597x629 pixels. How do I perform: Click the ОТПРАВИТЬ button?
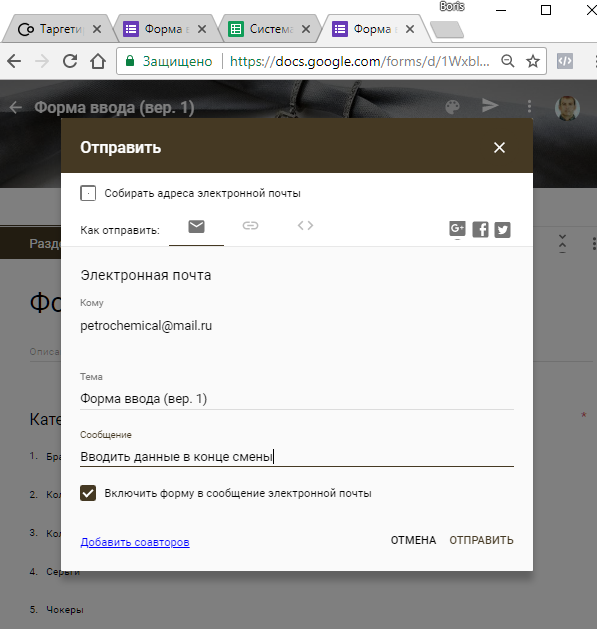tap(481, 540)
